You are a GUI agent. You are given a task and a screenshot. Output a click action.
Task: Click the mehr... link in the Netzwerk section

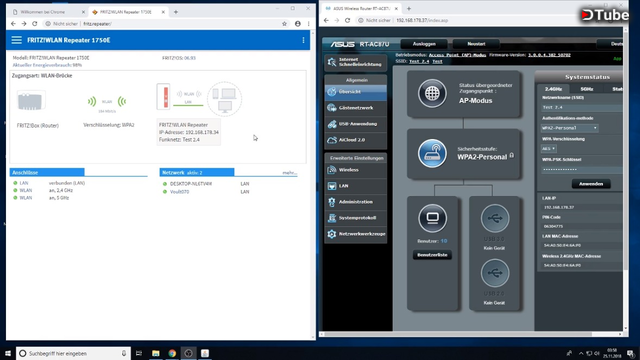(289, 173)
